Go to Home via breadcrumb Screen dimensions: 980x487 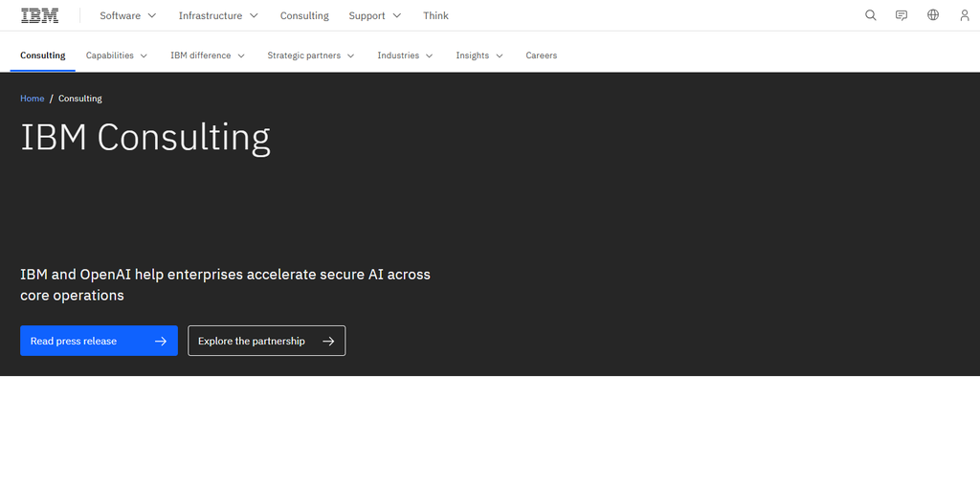click(x=32, y=99)
